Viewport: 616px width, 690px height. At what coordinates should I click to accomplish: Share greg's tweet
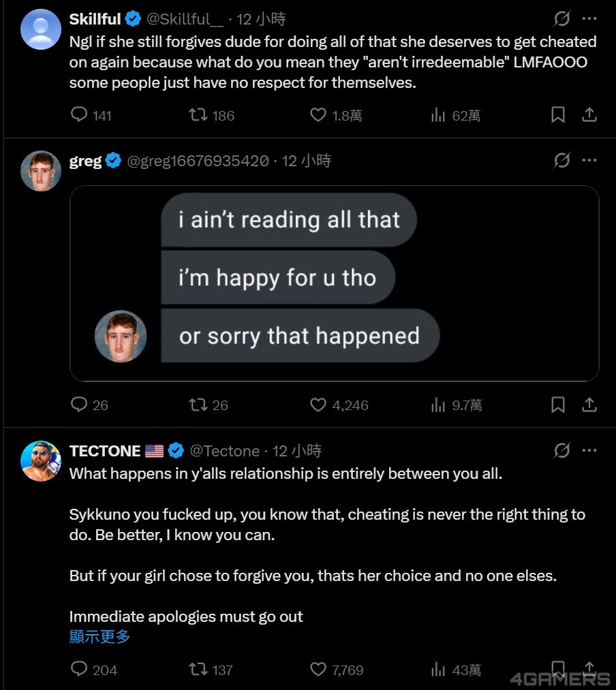pos(589,405)
